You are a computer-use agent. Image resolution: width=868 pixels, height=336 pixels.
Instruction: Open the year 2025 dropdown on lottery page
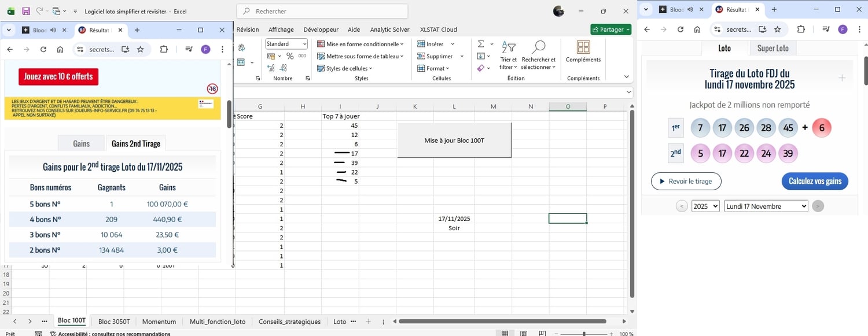click(x=705, y=206)
